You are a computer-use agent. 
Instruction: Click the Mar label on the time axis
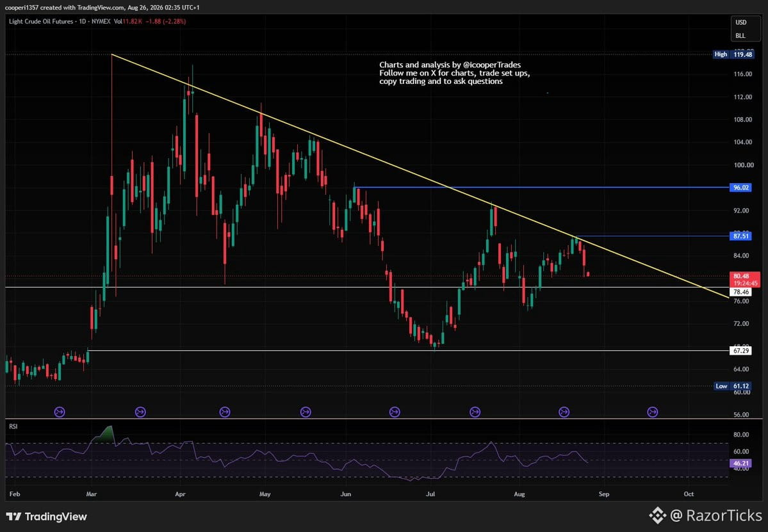click(91, 494)
